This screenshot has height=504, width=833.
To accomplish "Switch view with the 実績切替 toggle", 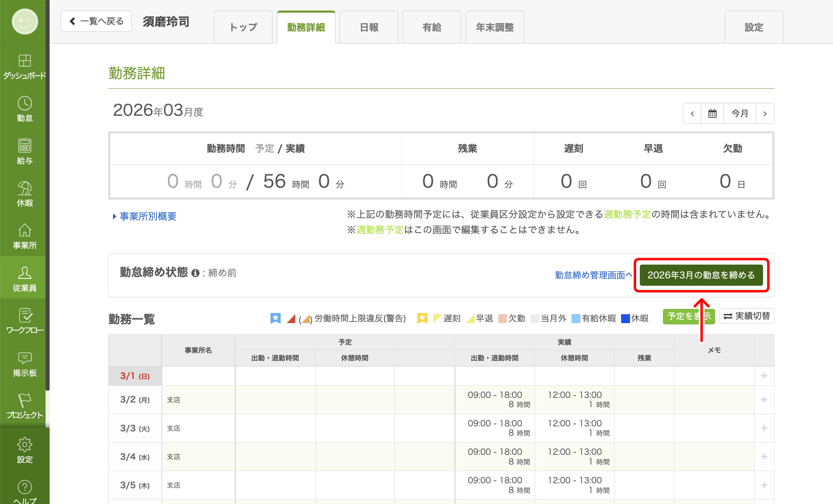I will tap(746, 316).
